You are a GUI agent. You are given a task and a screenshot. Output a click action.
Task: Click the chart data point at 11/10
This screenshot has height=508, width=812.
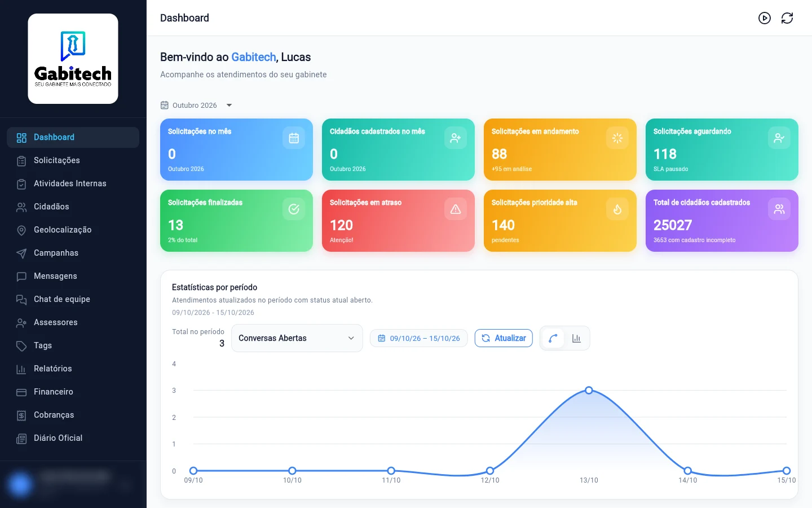pyautogui.click(x=391, y=471)
